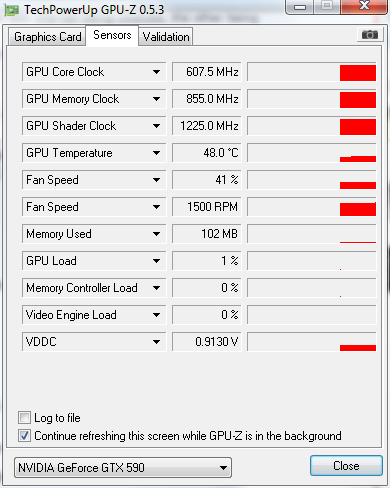
Task: Switch to the Graphics Card tab
Action: [x=47, y=37]
